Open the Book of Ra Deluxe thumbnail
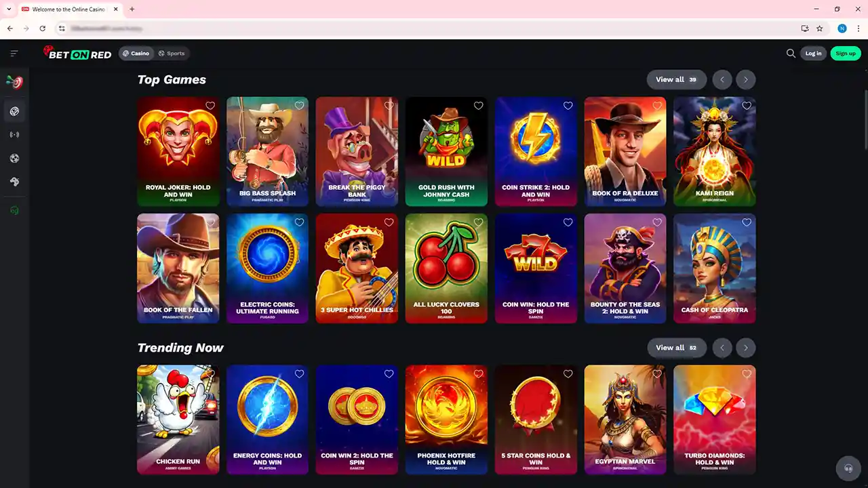 [625, 152]
